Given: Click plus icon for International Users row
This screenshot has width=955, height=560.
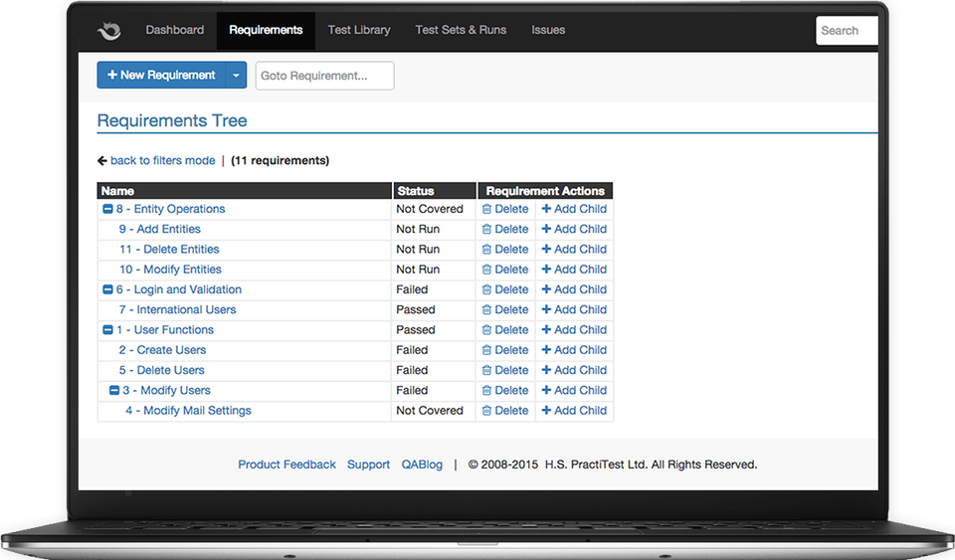Looking at the screenshot, I should pyautogui.click(x=546, y=310).
